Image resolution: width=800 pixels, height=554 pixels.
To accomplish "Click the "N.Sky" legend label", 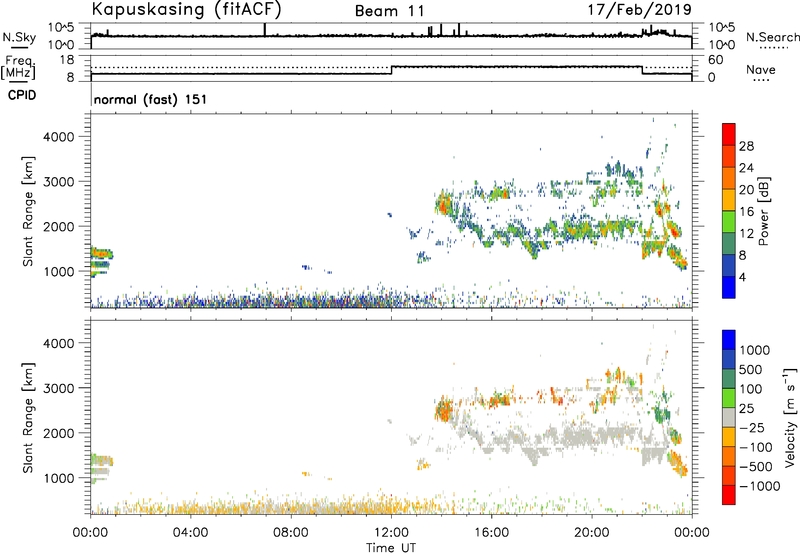I will point(19,37).
